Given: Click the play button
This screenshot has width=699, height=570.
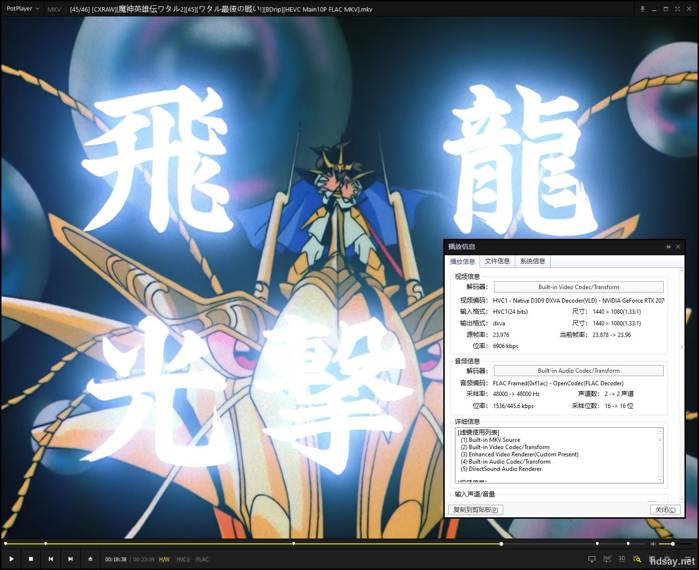Looking at the screenshot, I should (11, 559).
